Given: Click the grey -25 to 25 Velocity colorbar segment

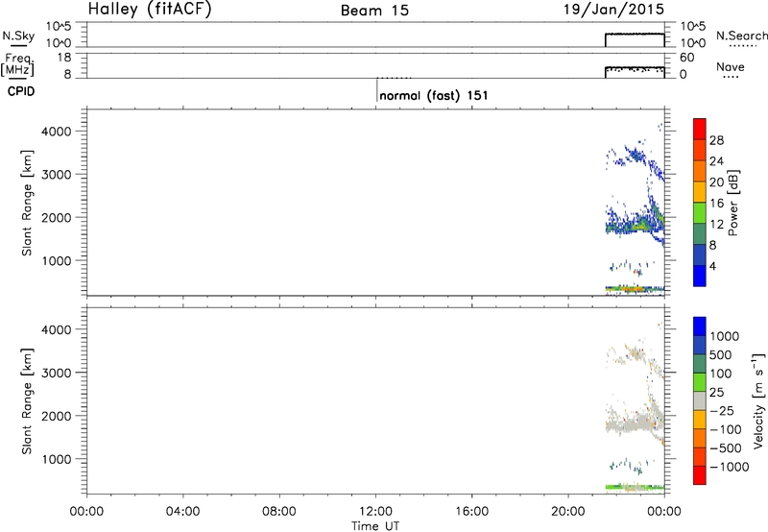Looking at the screenshot, I should pos(700,400).
